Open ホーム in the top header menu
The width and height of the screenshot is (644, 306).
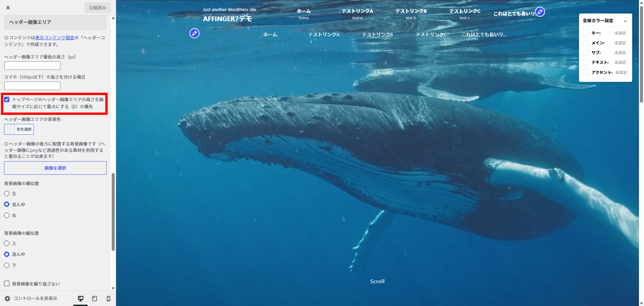304,14
